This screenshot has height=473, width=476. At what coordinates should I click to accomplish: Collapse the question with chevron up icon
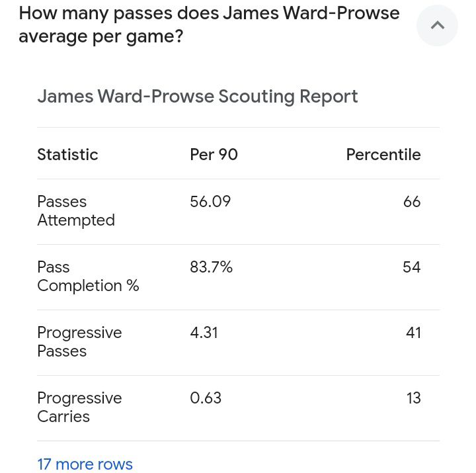pos(437,26)
